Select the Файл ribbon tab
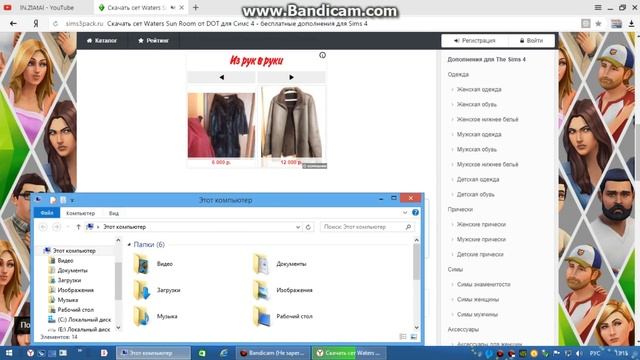The height and width of the screenshot is (360, 640). 47,213
